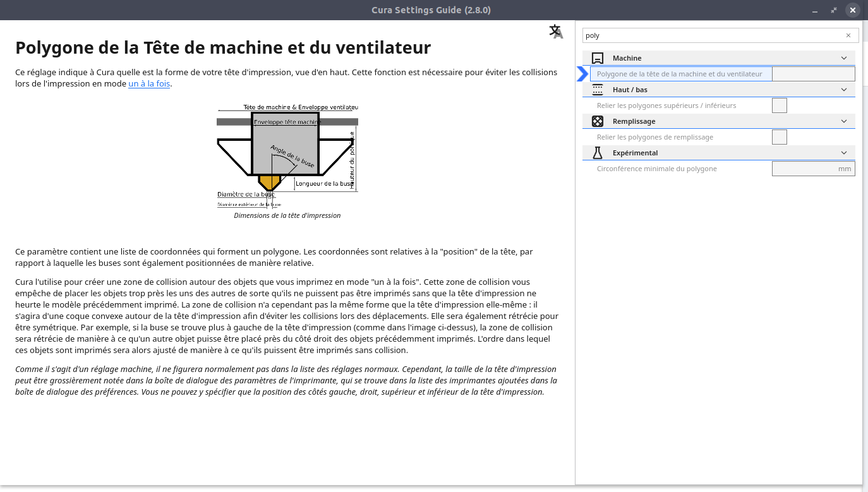Select 'Polygone de la tête de la machine' setting
Viewport: 868px width, 492px height.
[x=680, y=74]
